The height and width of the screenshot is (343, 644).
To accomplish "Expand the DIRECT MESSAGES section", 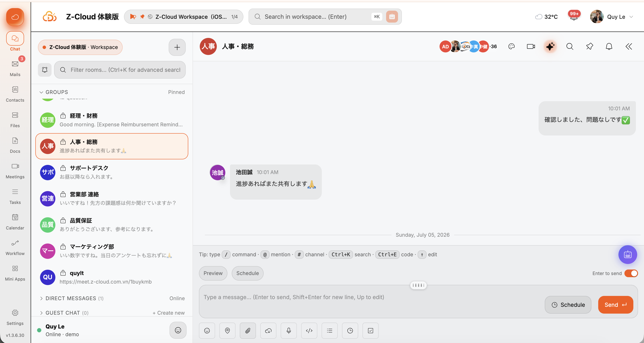I will click(72, 298).
